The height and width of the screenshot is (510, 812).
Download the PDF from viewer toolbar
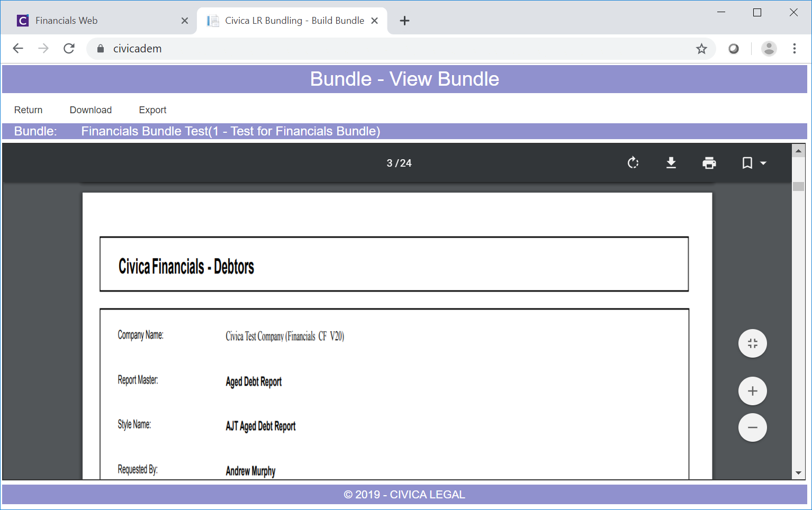click(671, 163)
